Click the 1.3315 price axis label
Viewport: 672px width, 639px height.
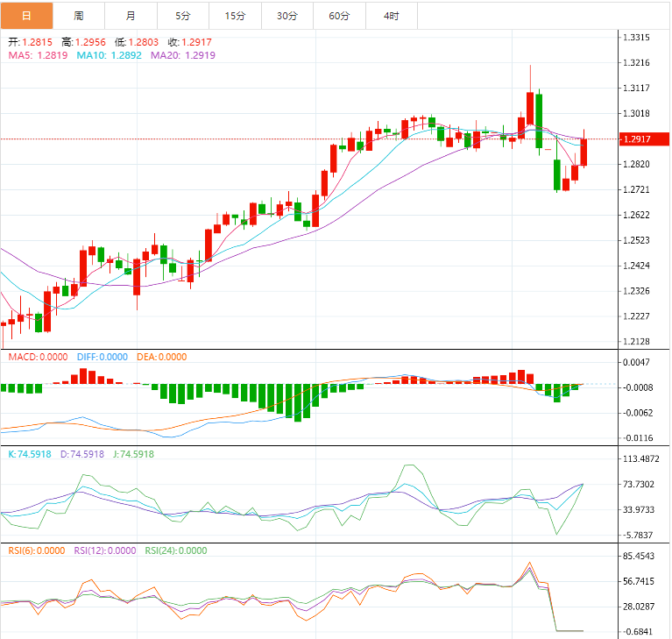tap(636, 38)
